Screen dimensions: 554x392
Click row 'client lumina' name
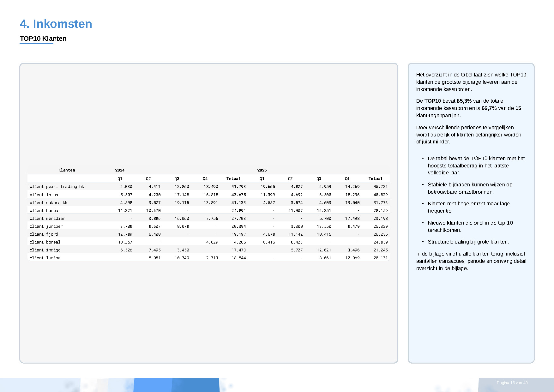click(45, 258)
